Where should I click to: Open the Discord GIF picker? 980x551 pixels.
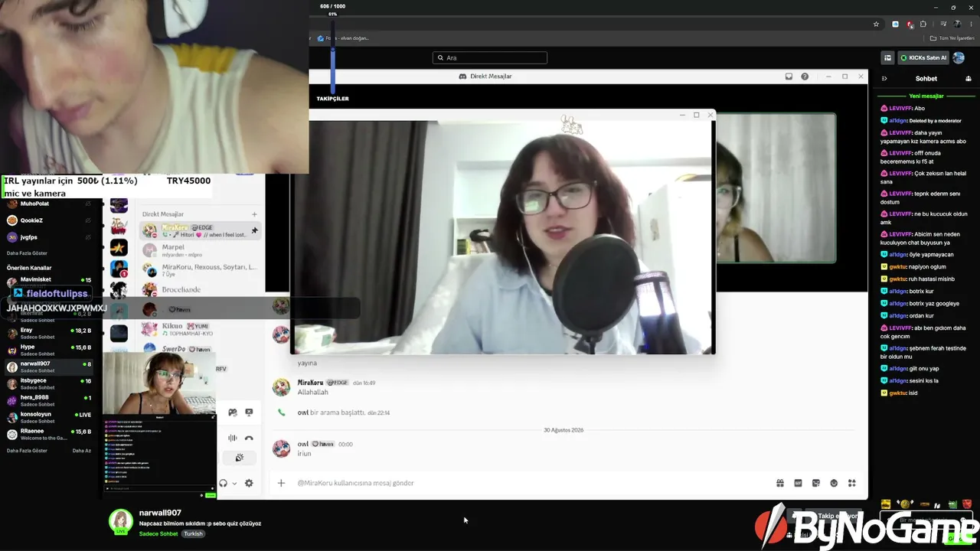(x=798, y=483)
